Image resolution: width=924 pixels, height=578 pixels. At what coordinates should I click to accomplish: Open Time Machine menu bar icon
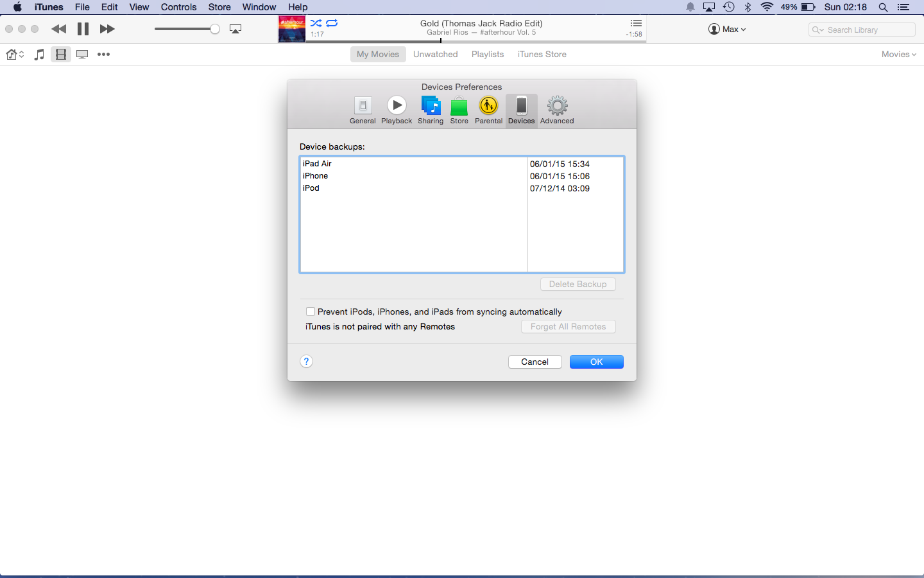coord(729,7)
